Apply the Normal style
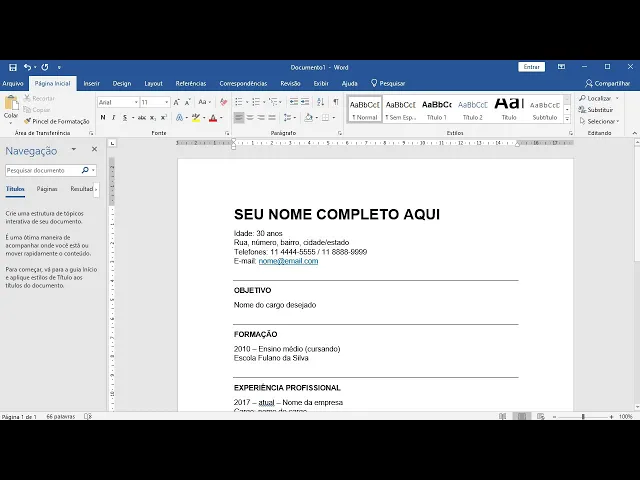 (365, 109)
